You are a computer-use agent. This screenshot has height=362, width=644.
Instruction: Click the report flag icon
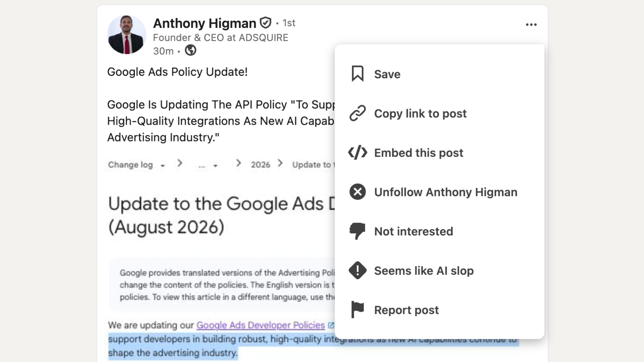click(x=358, y=310)
